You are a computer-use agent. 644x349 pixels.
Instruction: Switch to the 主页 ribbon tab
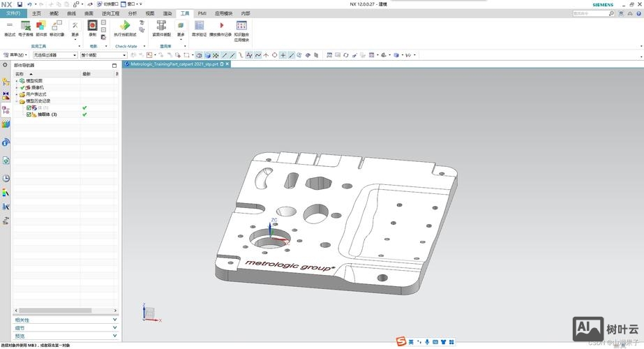[x=36, y=13]
